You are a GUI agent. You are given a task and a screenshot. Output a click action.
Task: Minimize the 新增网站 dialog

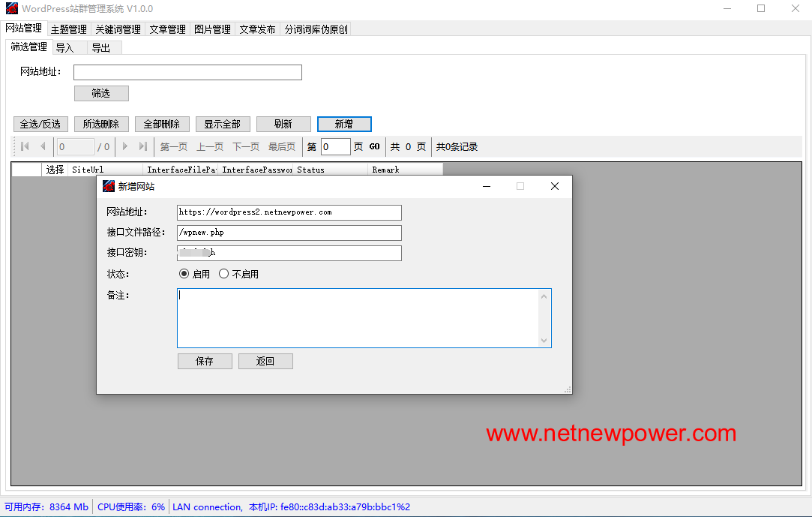(x=487, y=186)
